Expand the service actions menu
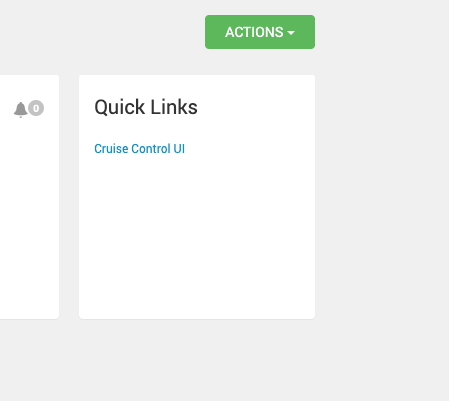Screen dimensions: 449x401 click(x=260, y=32)
